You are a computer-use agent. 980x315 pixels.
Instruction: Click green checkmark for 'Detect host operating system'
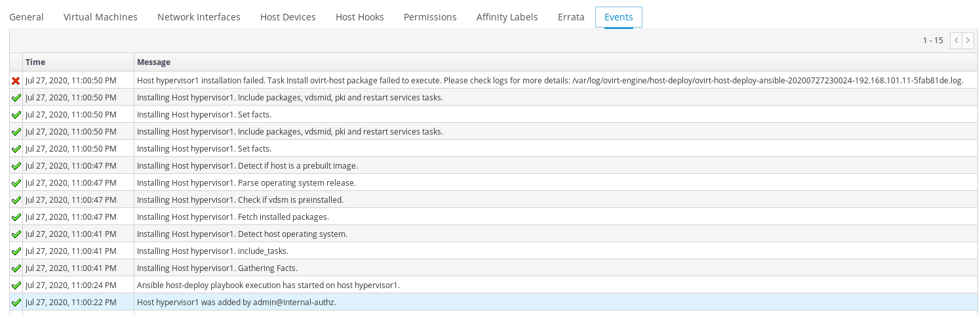tap(16, 234)
